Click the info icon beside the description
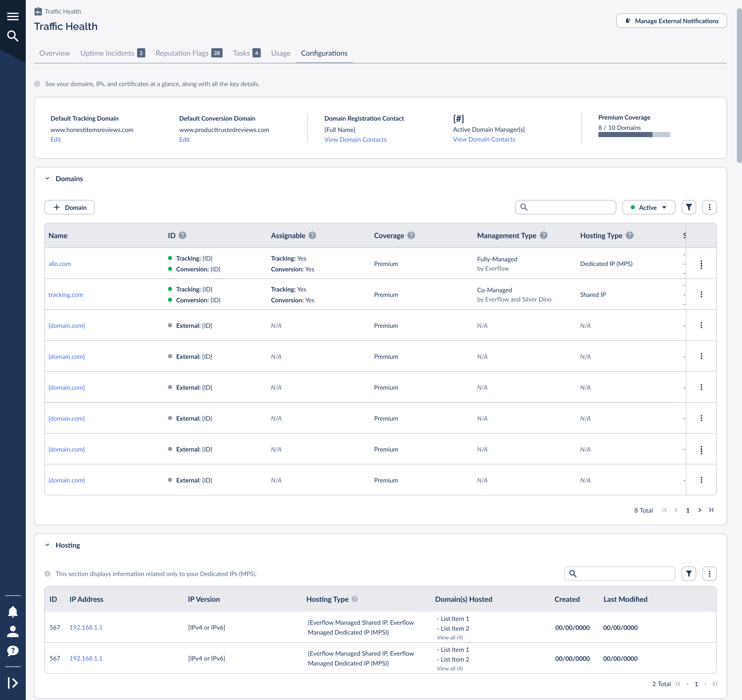742x700 pixels. click(x=37, y=84)
